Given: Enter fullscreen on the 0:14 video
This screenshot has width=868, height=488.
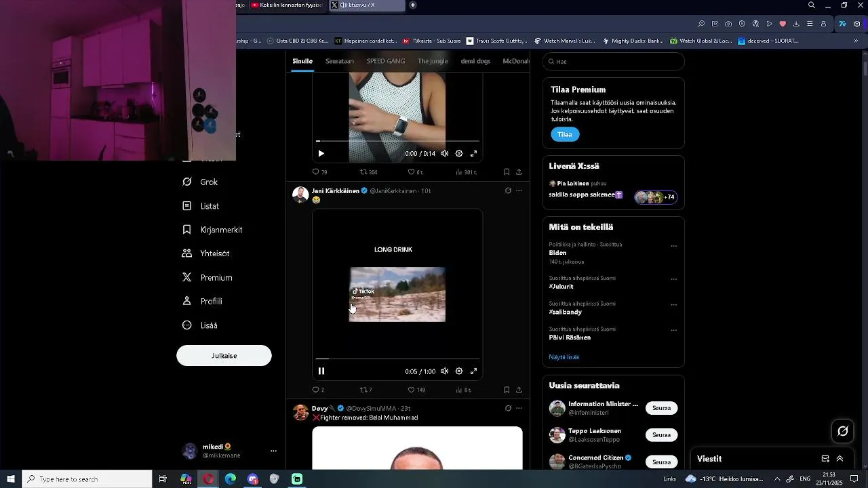Looking at the screenshot, I should coord(474,154).
